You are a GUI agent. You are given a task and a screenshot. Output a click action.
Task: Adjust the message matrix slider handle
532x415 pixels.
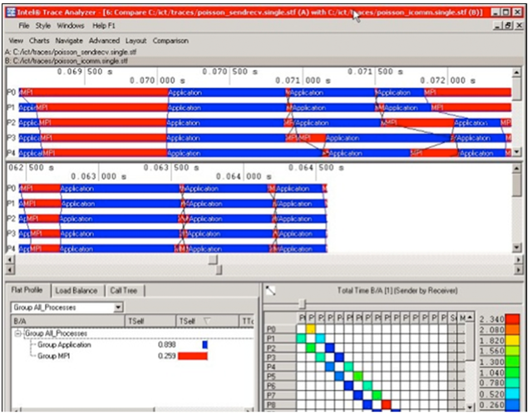coord(302,304)
